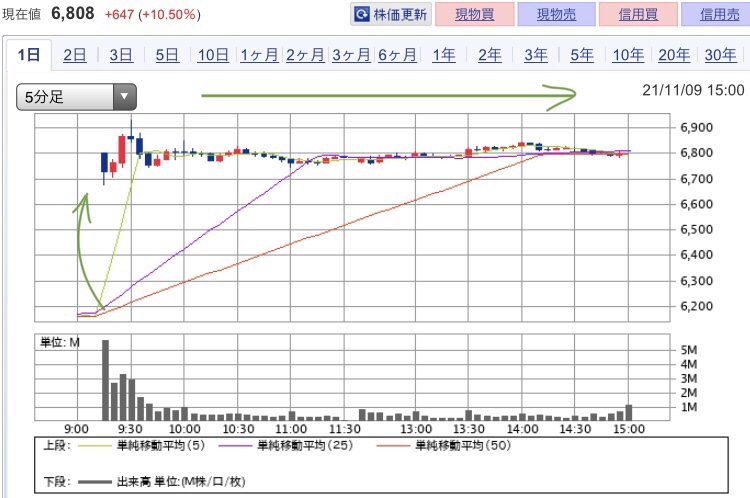Switch to the 2日 chart range
The image size is (750, 498).
(x=75, y=55)
